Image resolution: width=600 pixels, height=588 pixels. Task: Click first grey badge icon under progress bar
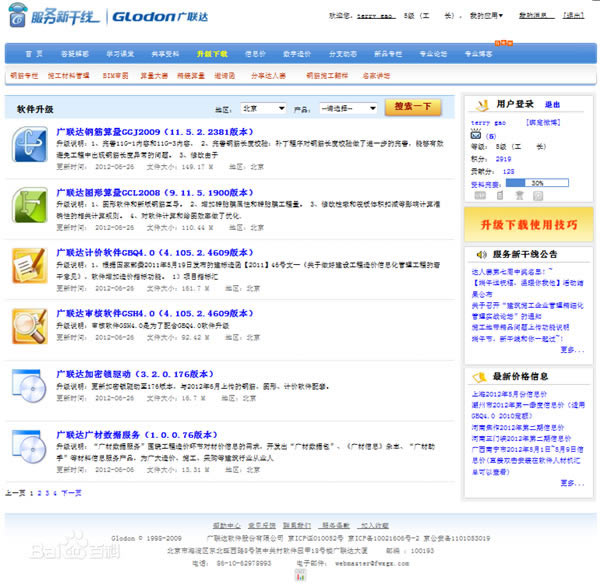(x=480, y=195)
